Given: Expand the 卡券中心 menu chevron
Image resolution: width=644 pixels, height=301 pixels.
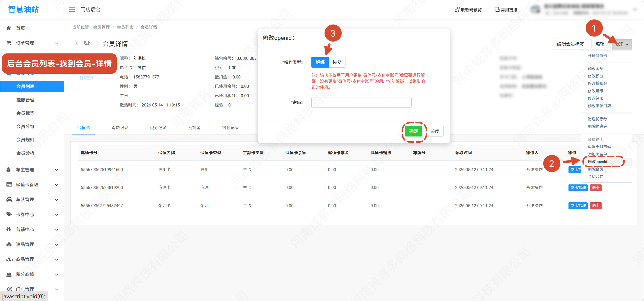Looking at the screenshot, I should (57, 215).
